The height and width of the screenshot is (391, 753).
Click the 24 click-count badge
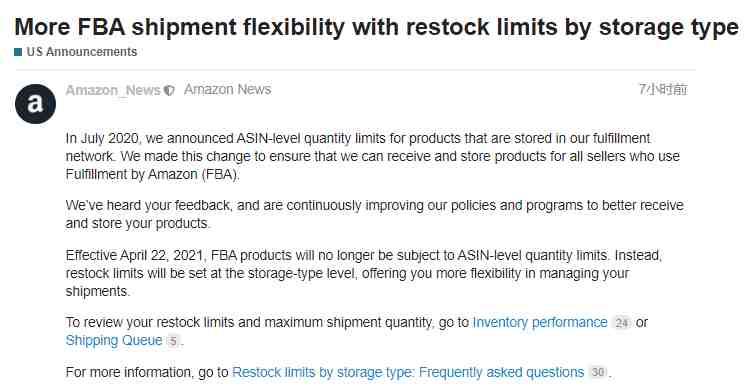tap(622, 323)
